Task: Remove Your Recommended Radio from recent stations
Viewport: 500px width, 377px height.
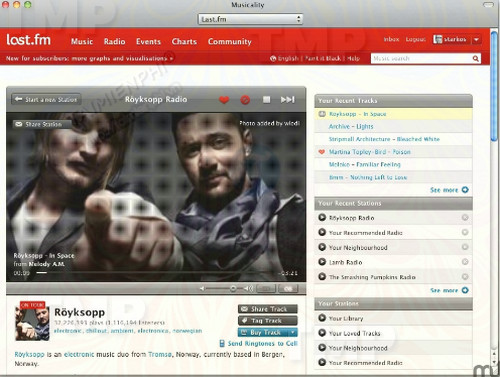Action: tap(465, 232)
